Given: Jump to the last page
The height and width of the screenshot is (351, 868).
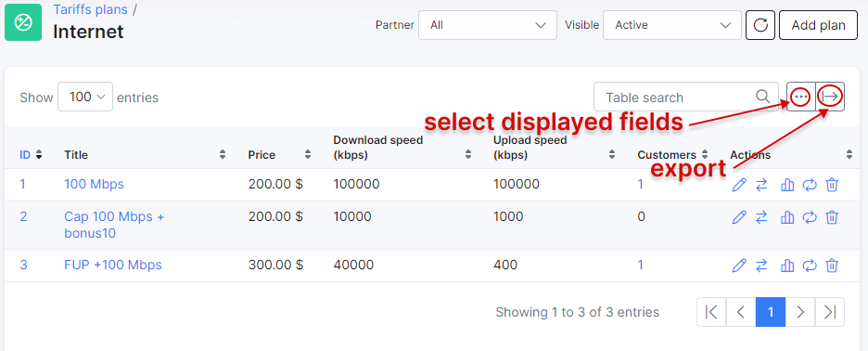Looking at the screenshot, I should (x=830, y=312).
